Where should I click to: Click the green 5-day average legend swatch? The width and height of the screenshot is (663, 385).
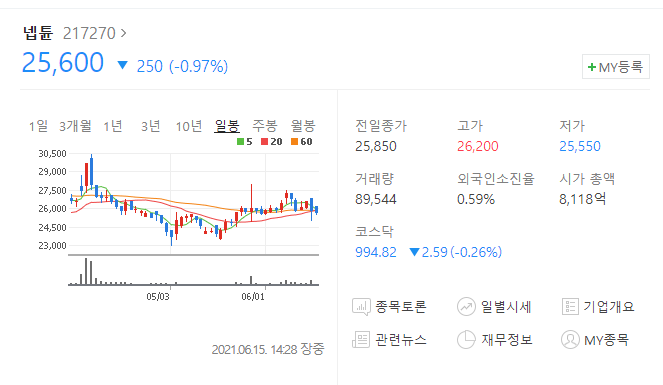pyautogui.click(x=240, y=142)
